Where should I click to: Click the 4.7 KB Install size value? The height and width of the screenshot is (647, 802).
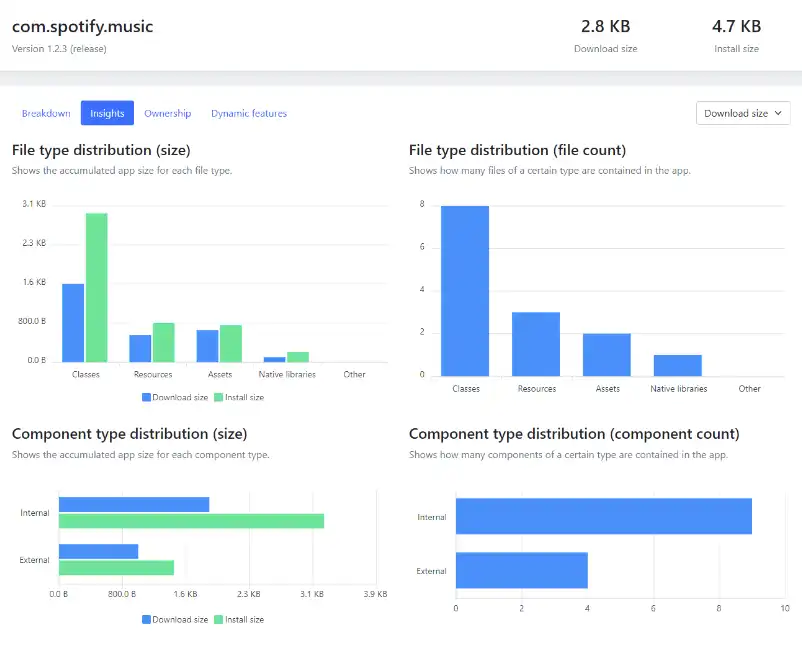(736, 26)
